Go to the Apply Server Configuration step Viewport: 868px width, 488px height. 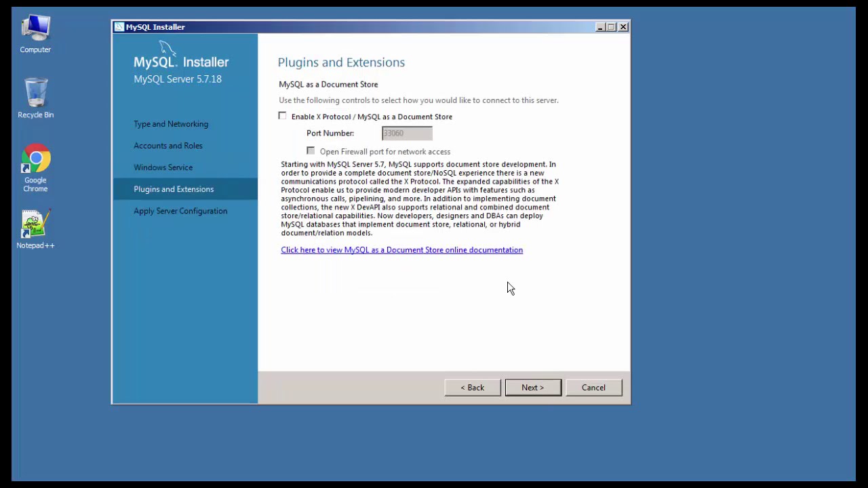pos(180,211)
